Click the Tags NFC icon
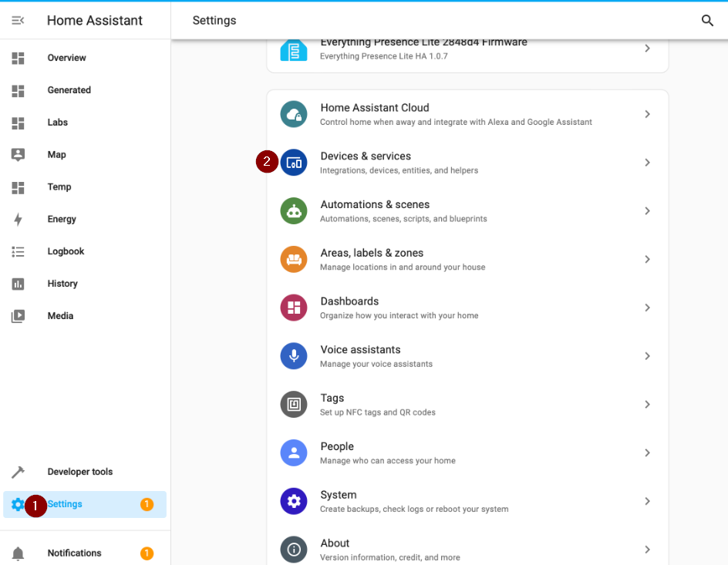 [294, 405]
